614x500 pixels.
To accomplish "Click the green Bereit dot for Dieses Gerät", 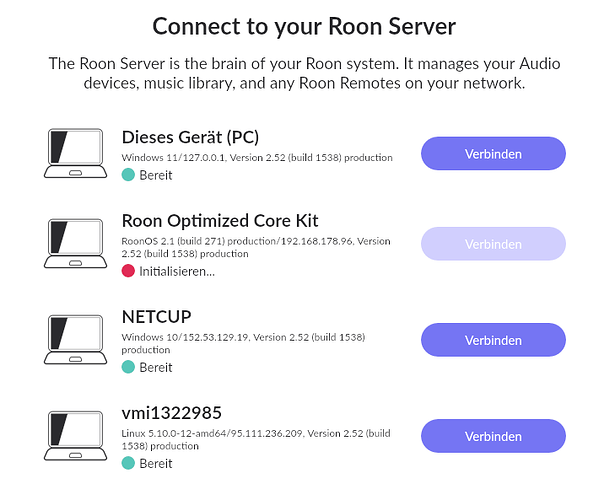I will pyautogui.click(x=128, y=175).
